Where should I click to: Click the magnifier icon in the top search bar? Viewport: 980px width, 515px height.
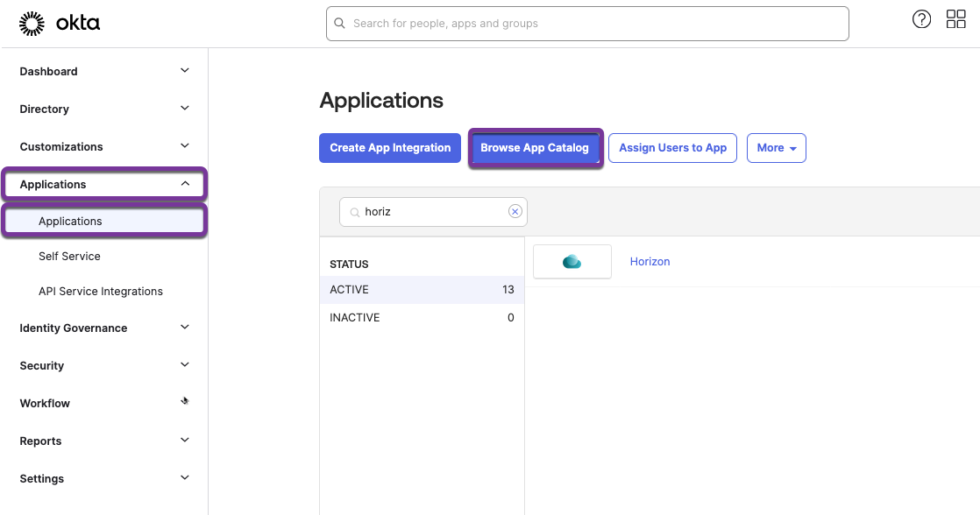tap(340, 24)
